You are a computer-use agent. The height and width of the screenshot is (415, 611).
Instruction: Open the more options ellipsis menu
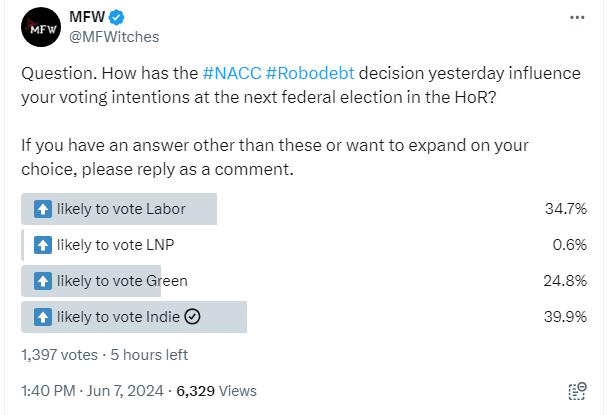coord(577,17)
